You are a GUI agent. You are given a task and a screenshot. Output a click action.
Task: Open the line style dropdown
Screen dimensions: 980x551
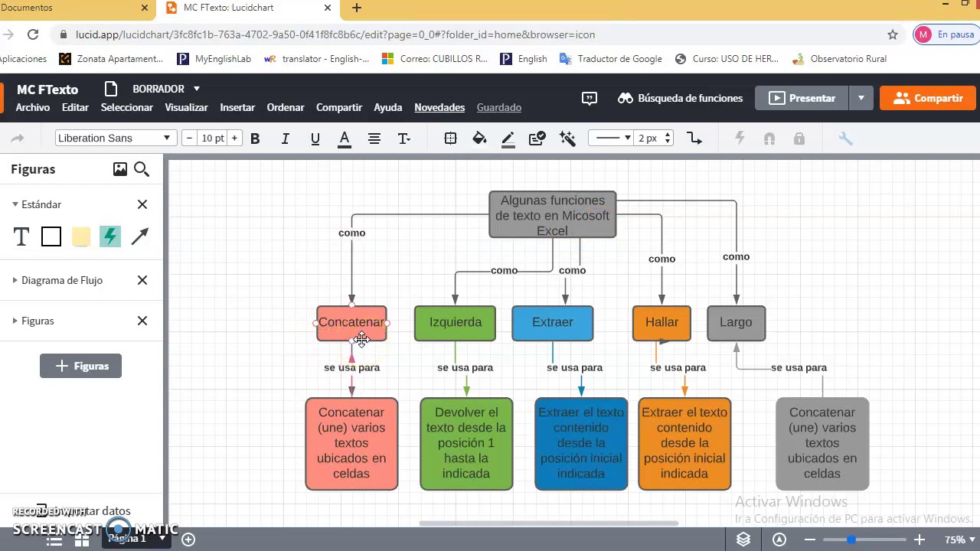click(612, 138)
